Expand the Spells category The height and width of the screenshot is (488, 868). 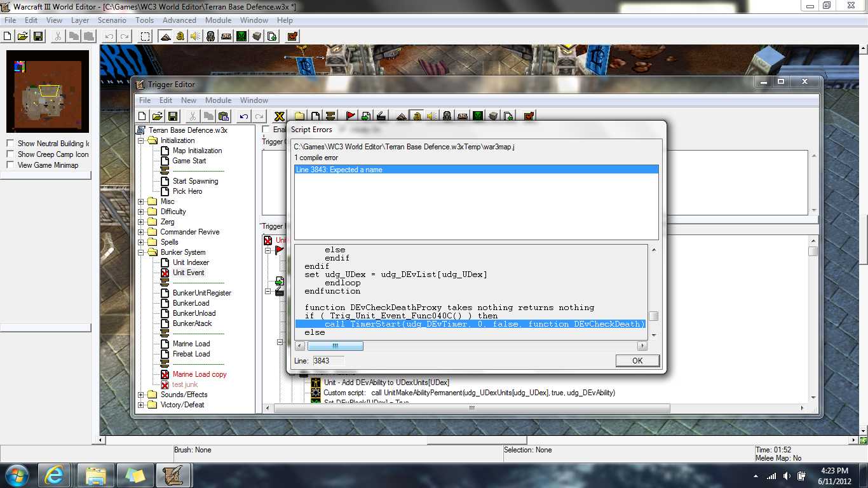[x=141, y=242]
